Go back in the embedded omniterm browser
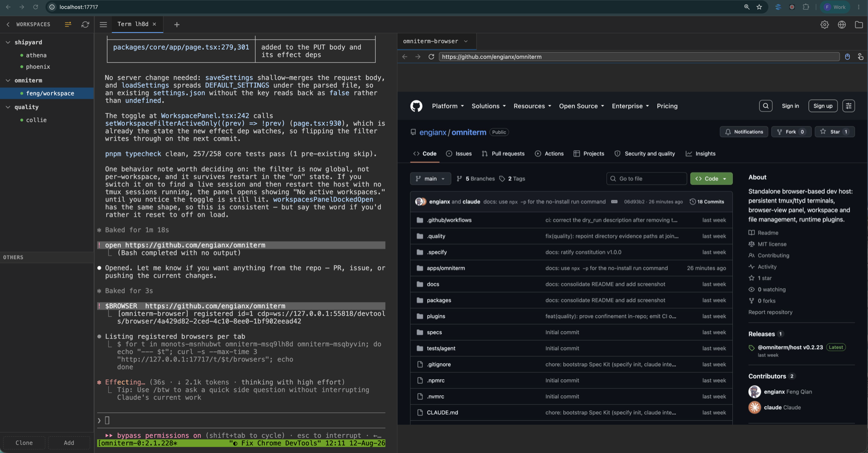Viewport: 868px width, 453px height. [x=405, y=57]
